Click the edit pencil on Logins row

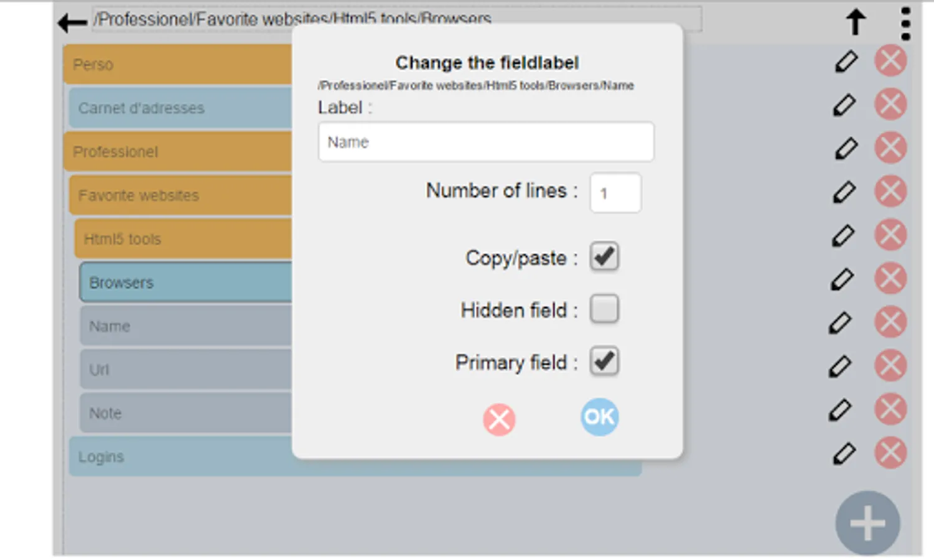(x=843, y=454)
